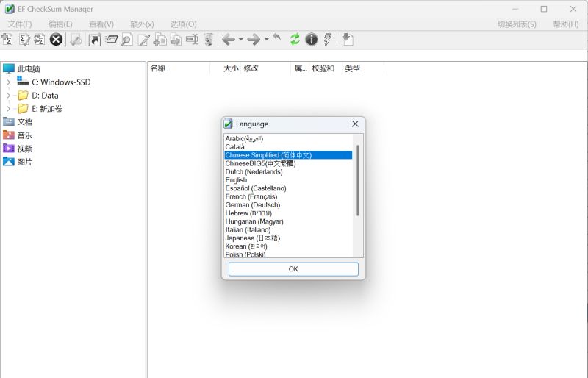This screenshot has height=378, width=588.
Task: Click the rename toolbar icon
Action: [192, 39]
